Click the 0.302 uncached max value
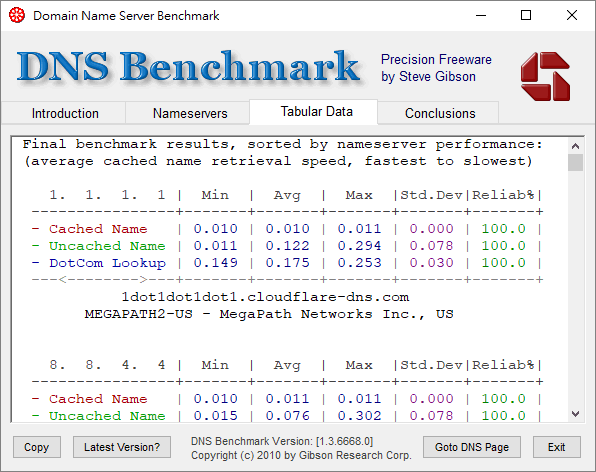Viewport: 596px width, 472px height. [x=360, y=416]
